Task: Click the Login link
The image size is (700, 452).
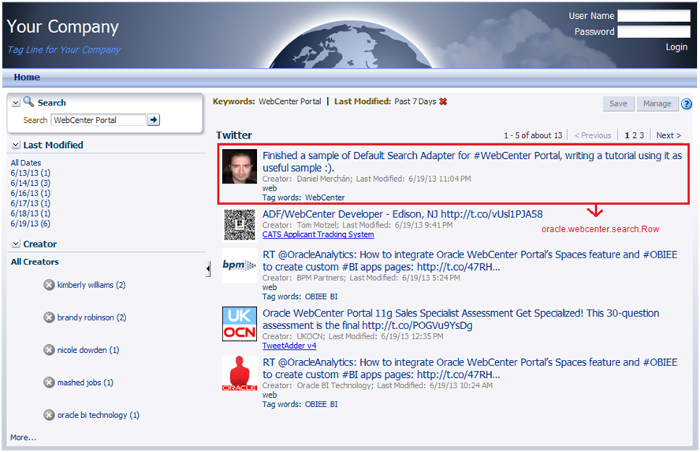Action: pos(676,47)
